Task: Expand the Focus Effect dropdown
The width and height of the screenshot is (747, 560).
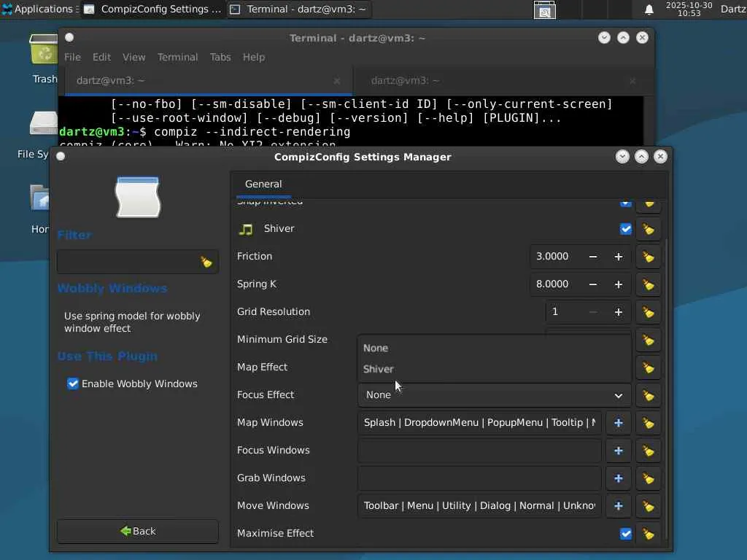Action: point(492,395)
